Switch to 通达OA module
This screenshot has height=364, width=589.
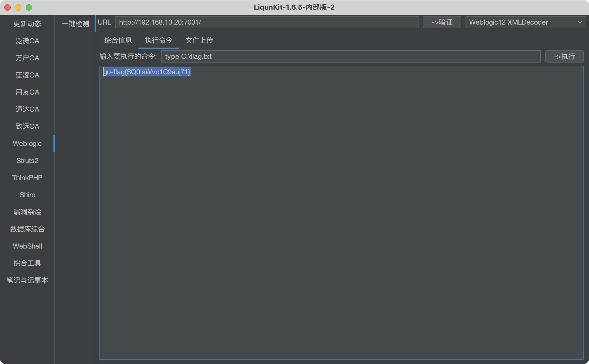point(27,109)
